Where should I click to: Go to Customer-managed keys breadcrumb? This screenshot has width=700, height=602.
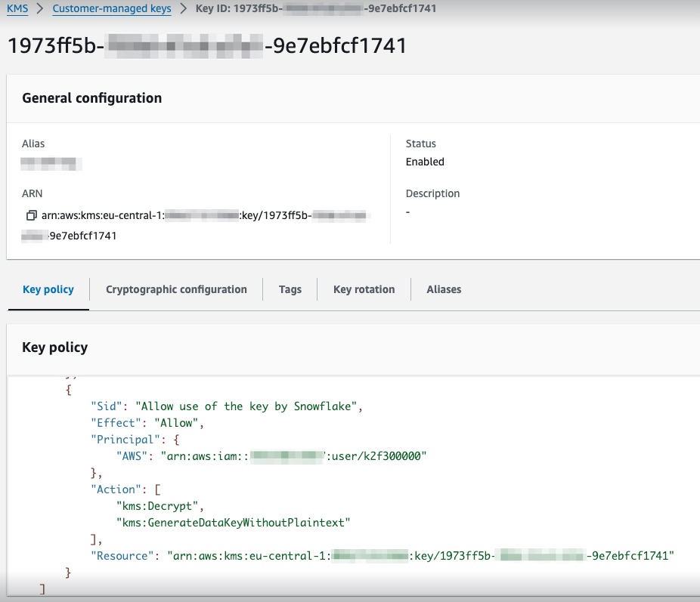[x=112, y=8]
